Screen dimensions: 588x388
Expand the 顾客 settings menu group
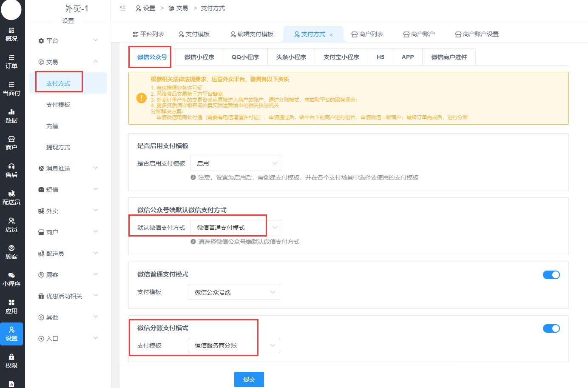(x=68, y=274)
